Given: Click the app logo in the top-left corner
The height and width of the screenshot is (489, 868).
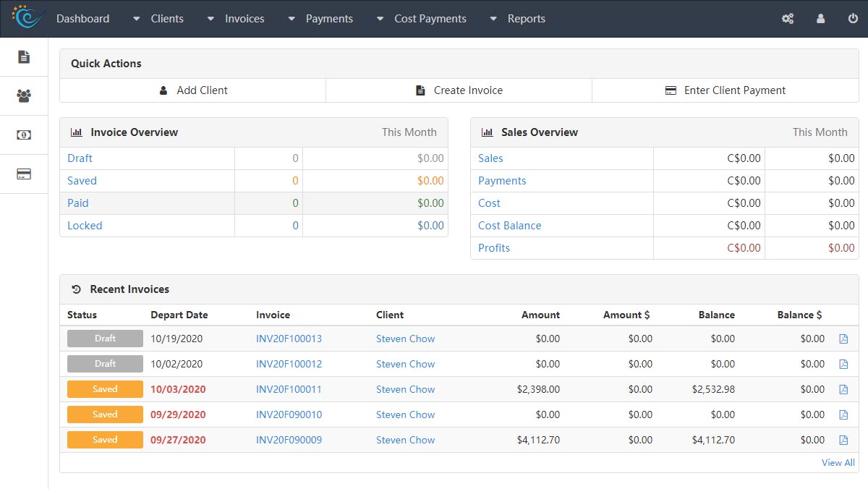Looking at the screenshot, I should click(27, 17).
